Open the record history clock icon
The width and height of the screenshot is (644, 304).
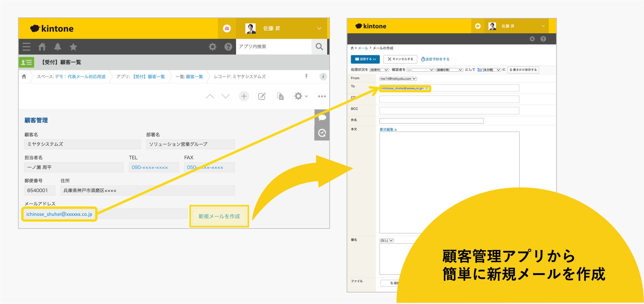(x=322, y=133)
